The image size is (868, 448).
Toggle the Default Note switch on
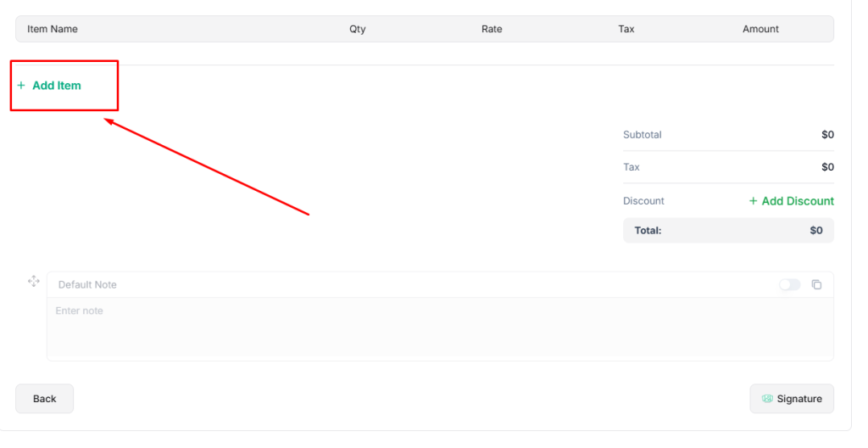point(789,285)
